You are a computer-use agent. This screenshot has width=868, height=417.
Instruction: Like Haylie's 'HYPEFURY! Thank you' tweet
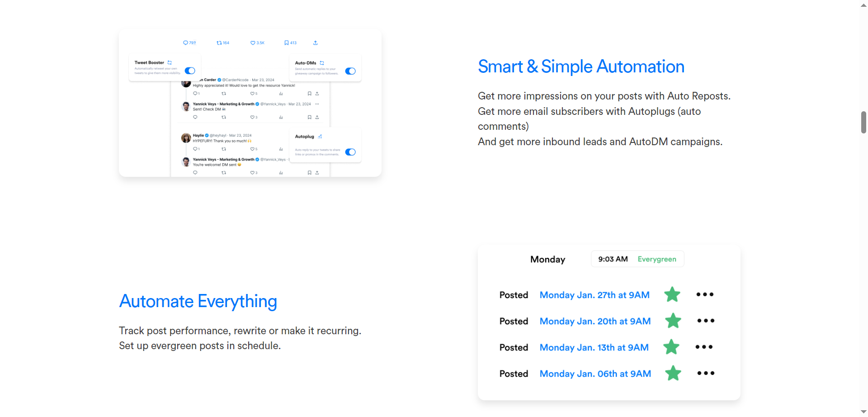pos(252,149)
